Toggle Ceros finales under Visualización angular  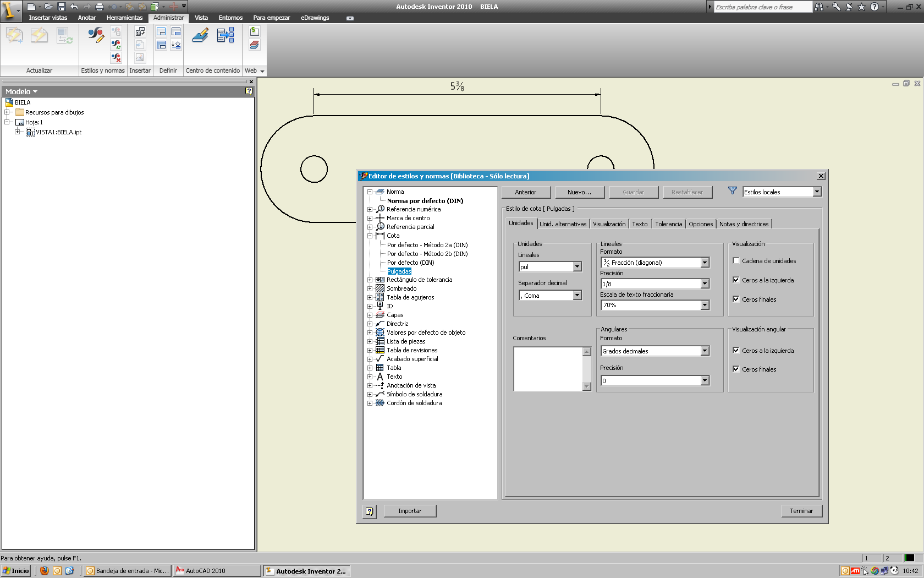[736, 369]
